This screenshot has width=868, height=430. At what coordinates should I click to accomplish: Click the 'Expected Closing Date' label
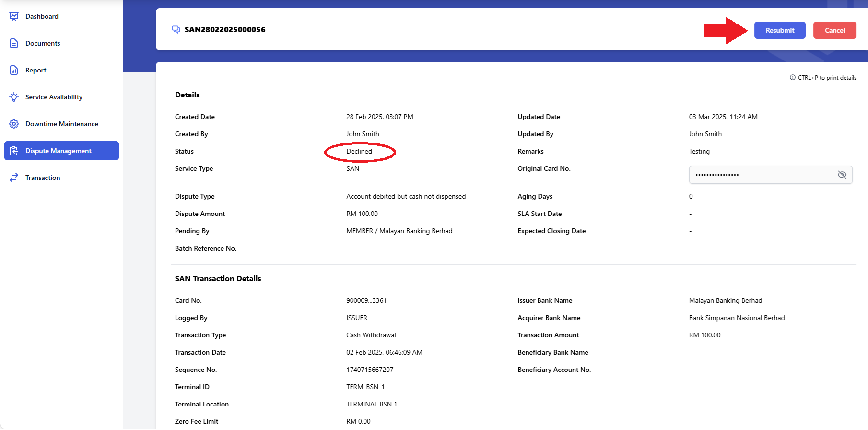tap(551, 231)
